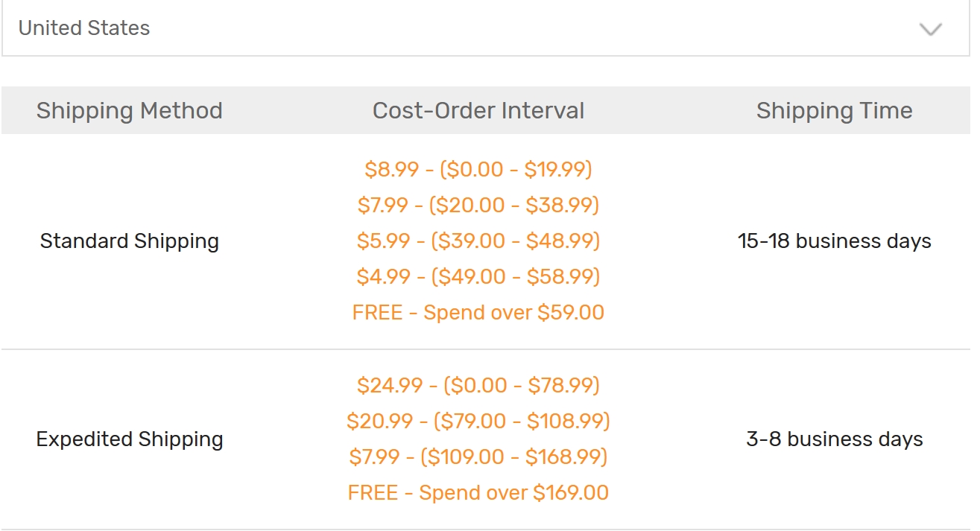Click the Cost-Order Interval column header

[x=478, y=111]
